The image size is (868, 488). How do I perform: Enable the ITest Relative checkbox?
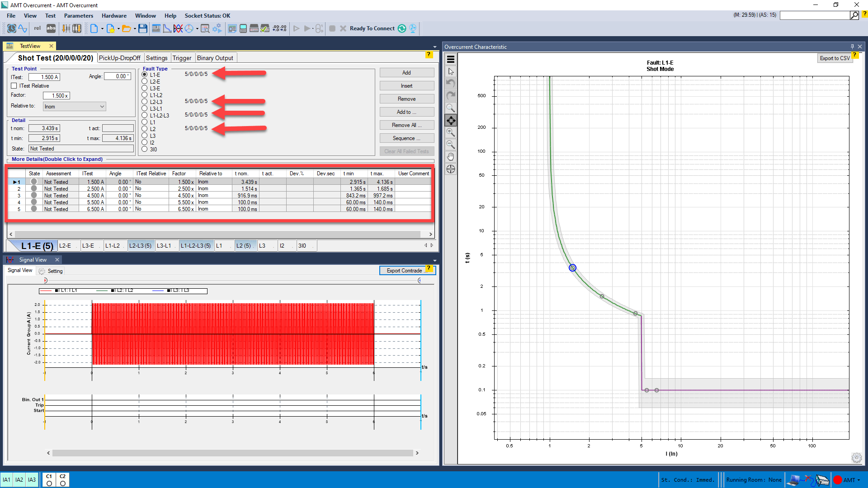click(x=14, y=86)
